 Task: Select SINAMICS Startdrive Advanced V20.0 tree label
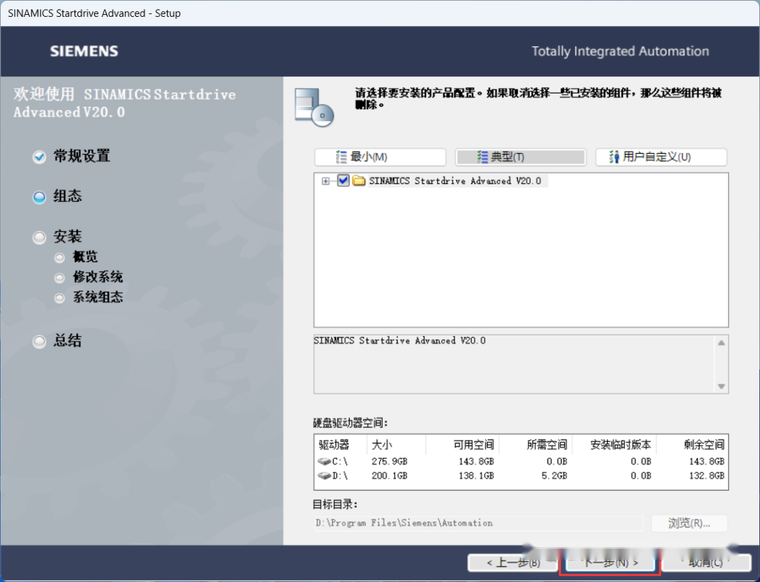tap(455, 181)
